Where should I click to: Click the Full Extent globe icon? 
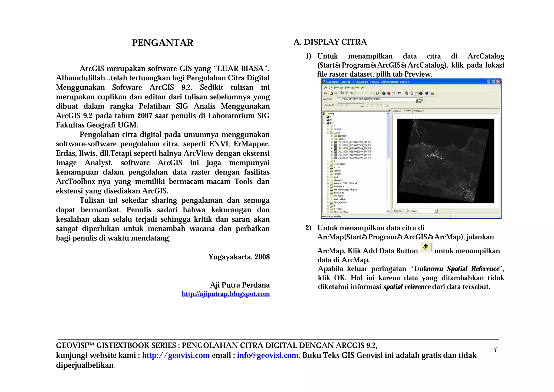point(421,93)
